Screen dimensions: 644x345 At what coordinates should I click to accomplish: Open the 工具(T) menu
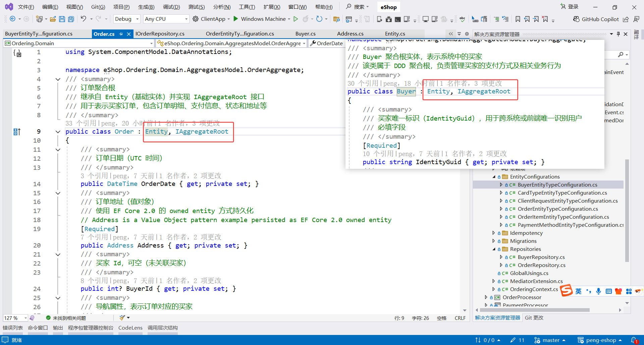247,7
